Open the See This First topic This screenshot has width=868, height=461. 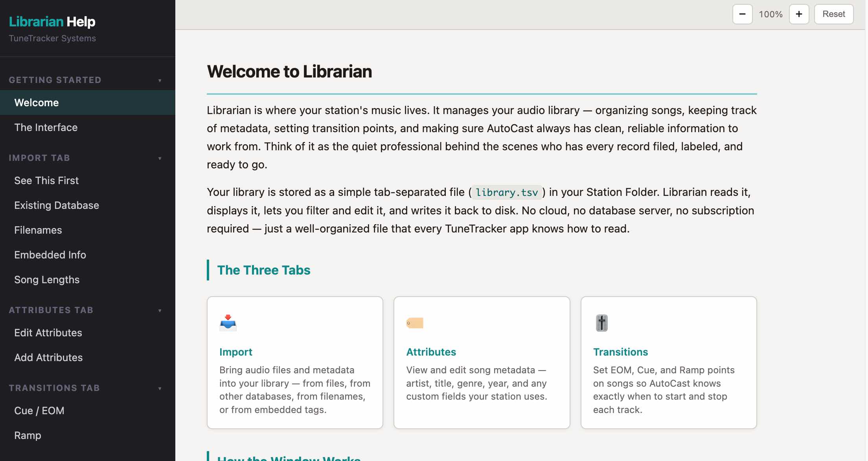46,180
